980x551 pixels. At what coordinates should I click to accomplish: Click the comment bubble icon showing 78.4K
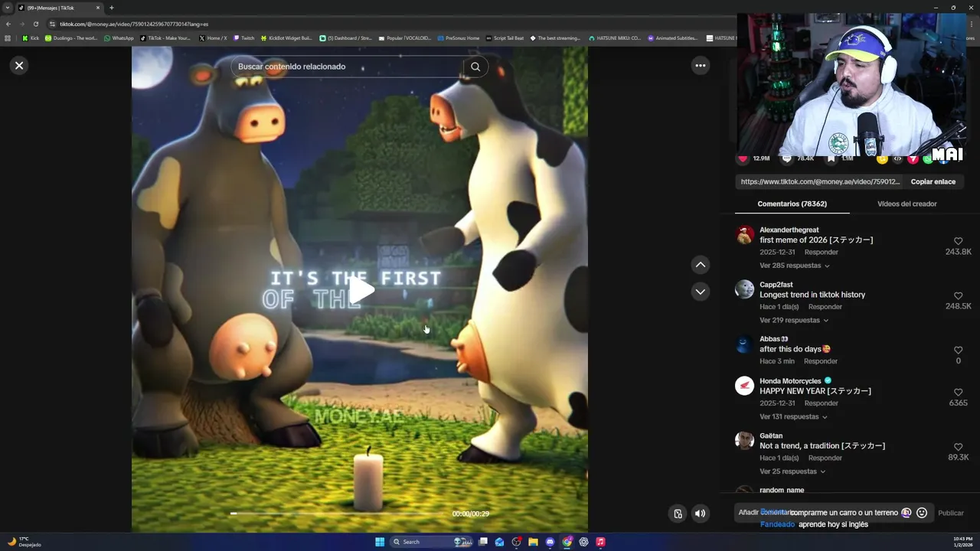coord(786,158)
